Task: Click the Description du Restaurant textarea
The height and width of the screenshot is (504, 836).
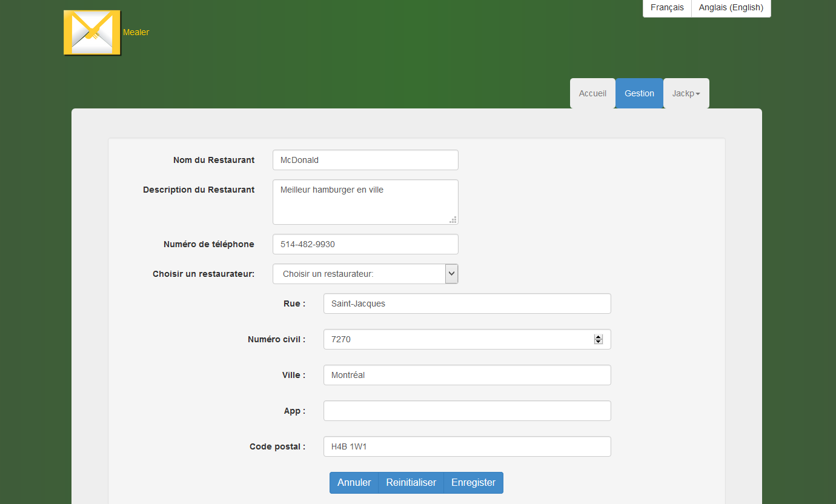Action: [365, 202]
